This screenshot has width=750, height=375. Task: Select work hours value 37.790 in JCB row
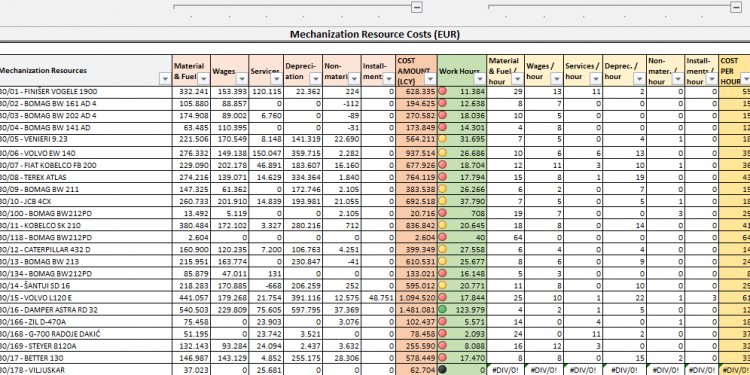pyautogui.click(x=462, y=201)
